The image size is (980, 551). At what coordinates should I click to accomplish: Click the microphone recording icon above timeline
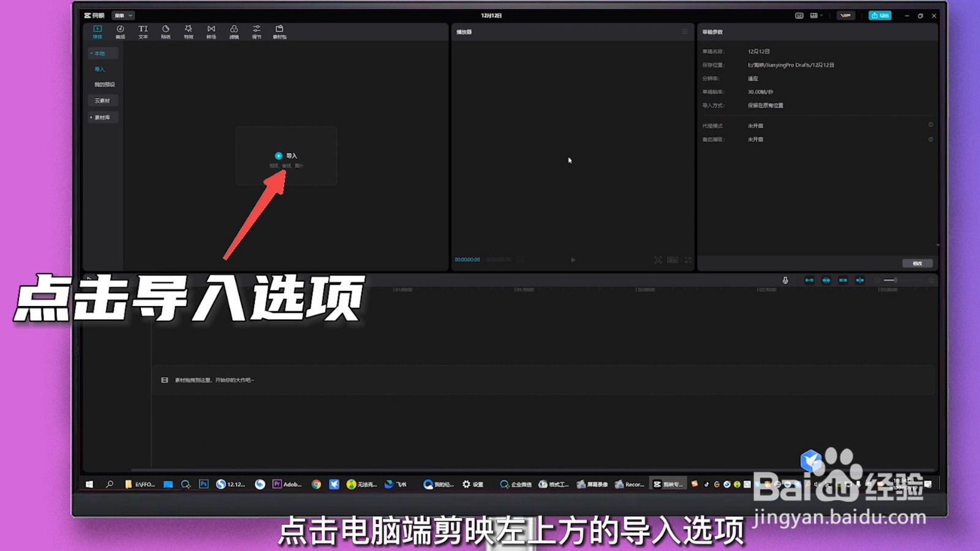click(x=786, y=280)
